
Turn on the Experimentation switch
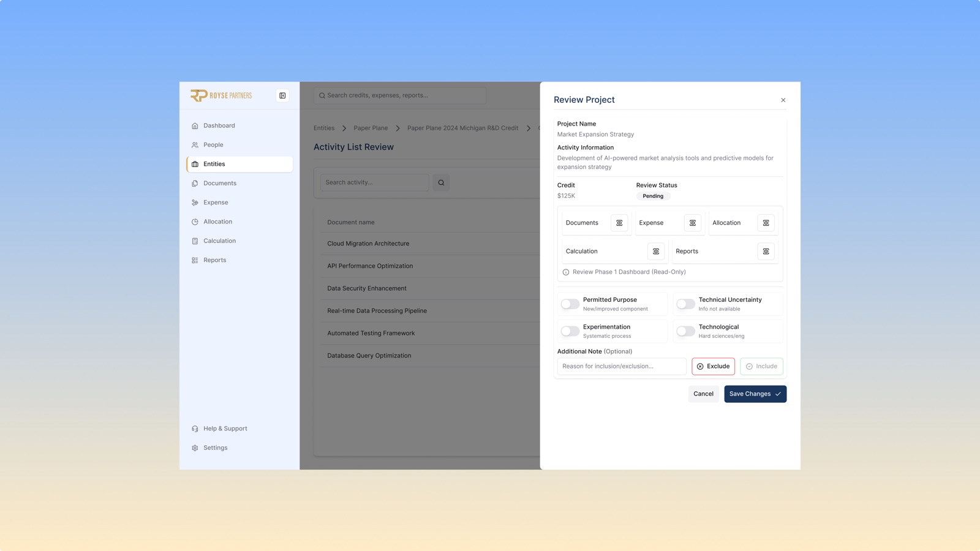pyautogui.click(x=570, y=331)
